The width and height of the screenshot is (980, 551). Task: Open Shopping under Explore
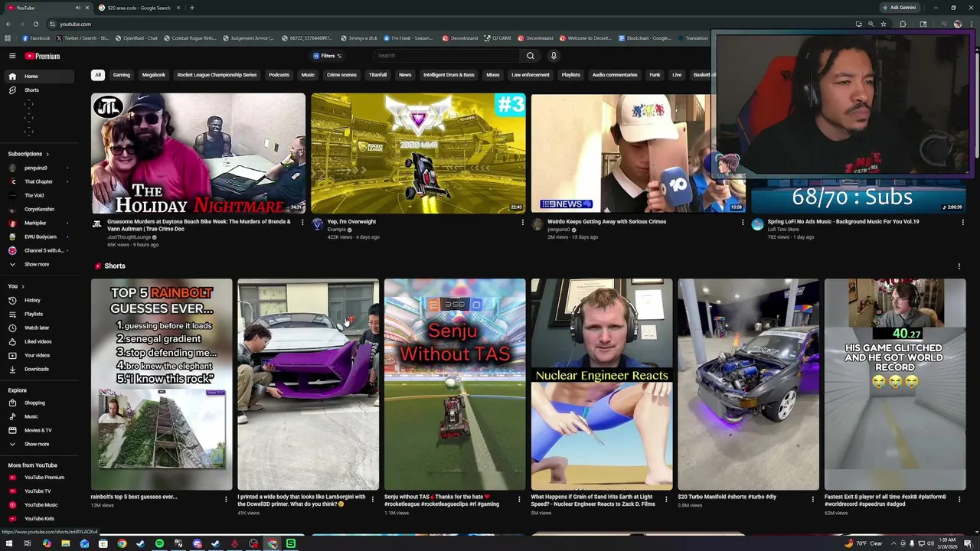pyautogui.click(x=38, y=403)
